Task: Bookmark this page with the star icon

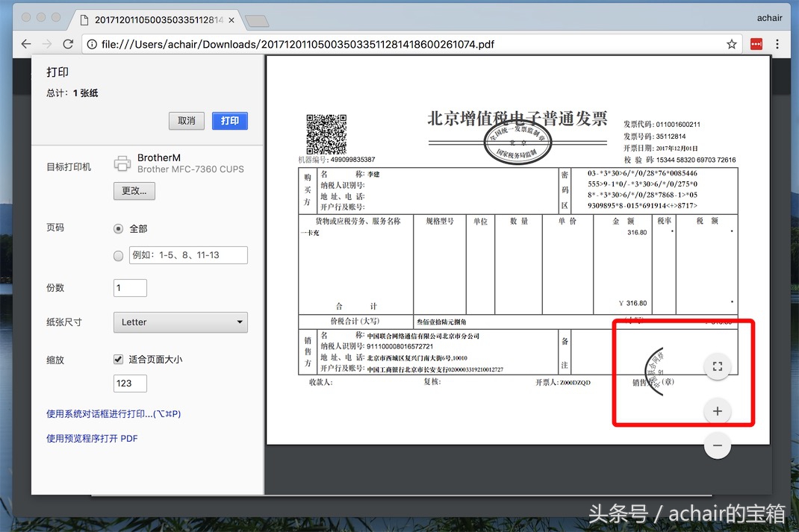Action: point(731,44)
